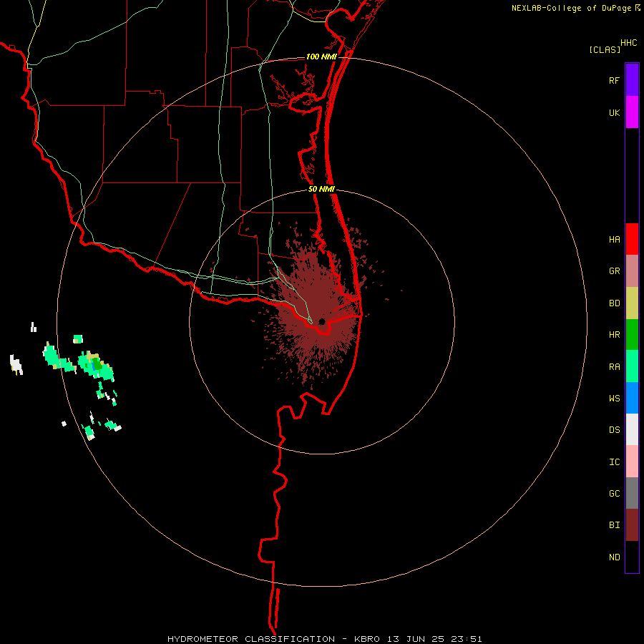The height and width of the screenshot is (644, 644).
Task: Click the GR pink legend swatch
Action: 632,271
